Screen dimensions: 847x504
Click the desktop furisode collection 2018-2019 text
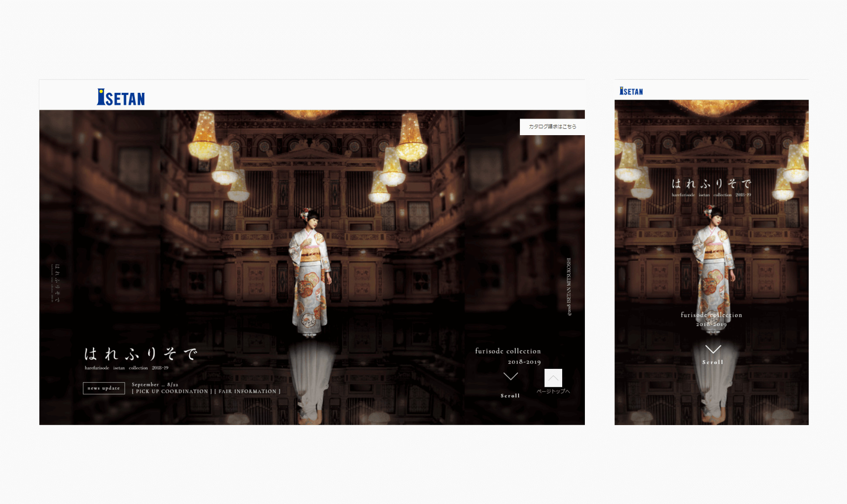click(508, 356)
